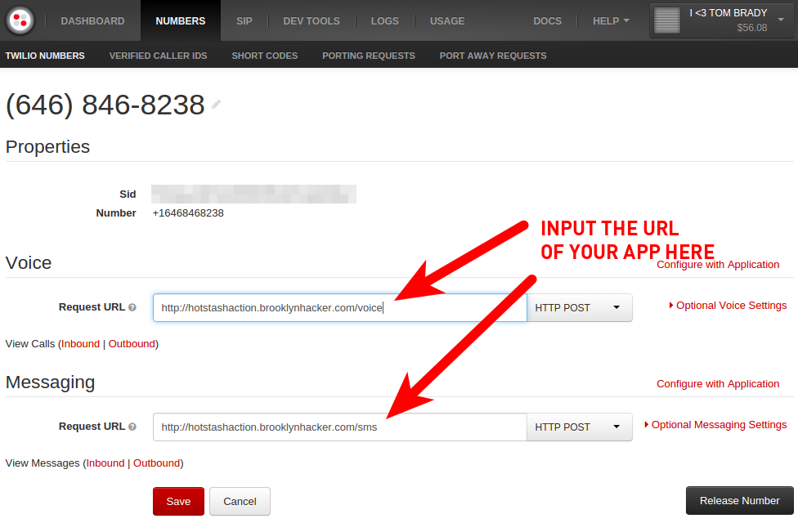The width and height of the screenshot is (798, 532).
Task: Open the SIP tab
Action: (244, 21)
